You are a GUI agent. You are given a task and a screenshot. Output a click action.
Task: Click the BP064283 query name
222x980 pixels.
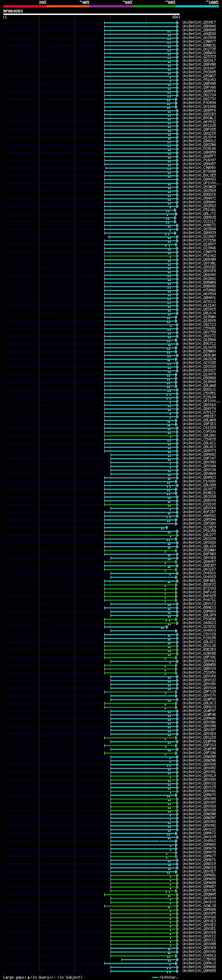[x=13, y=11]
